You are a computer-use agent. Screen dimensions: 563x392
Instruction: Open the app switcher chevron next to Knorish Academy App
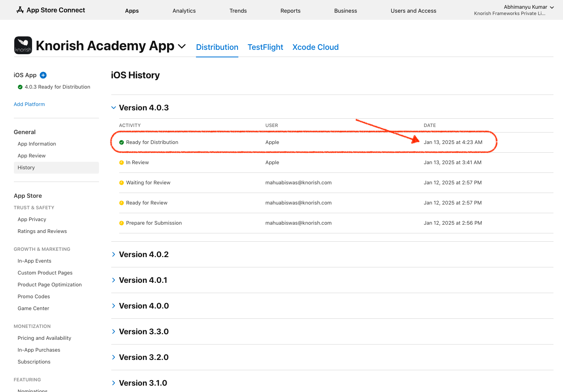[182, 46]
